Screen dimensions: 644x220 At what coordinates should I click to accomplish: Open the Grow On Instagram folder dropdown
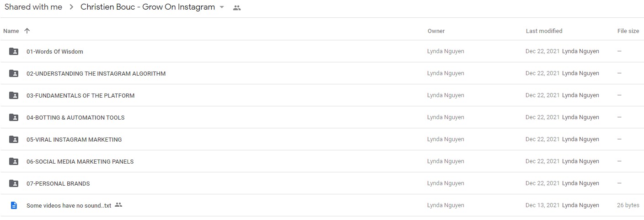(x=222, y=7)
